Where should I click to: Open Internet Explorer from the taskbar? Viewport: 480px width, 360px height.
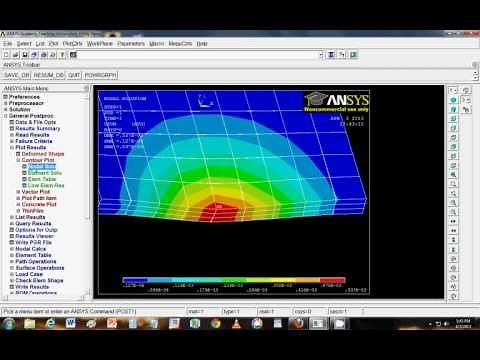pyautogui.click(x=50, y=323)
